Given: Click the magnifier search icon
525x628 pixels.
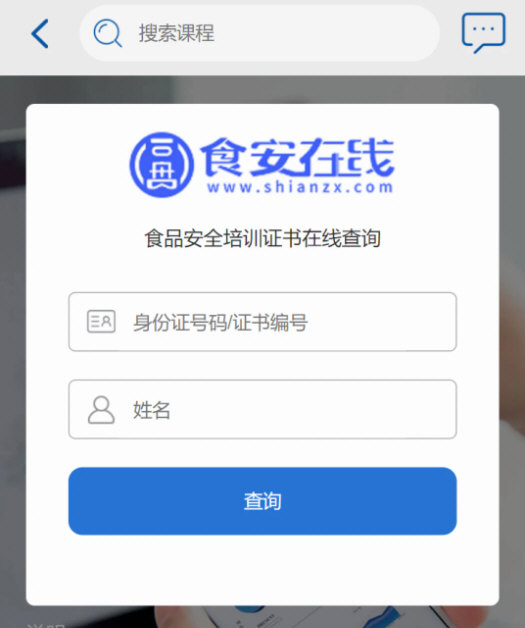Looking at the screenshot, I should [x=107, y=33].
